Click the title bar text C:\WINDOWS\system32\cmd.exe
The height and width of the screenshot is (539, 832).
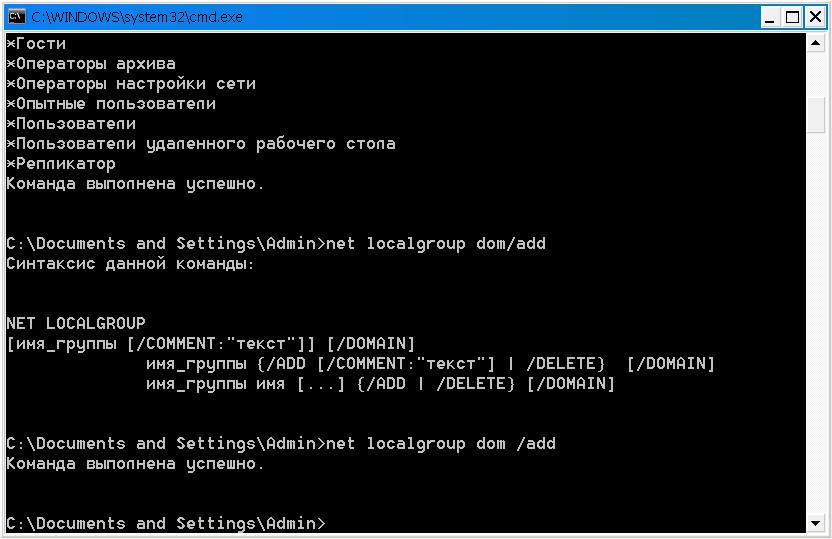click(137, 17)
